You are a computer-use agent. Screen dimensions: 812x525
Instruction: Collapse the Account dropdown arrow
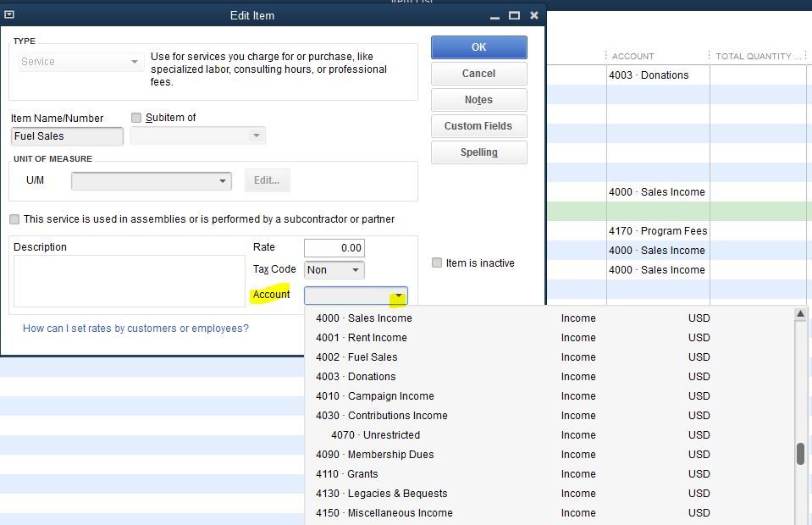398,296
